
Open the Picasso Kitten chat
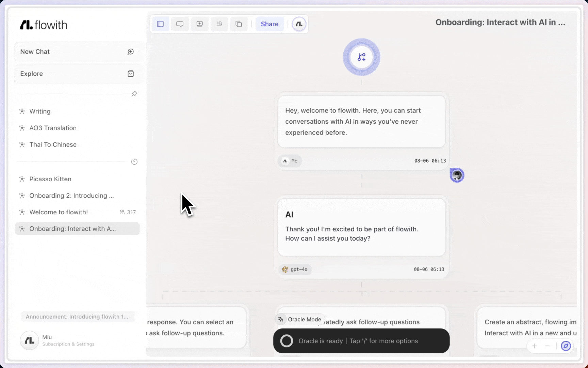(x=77, y=179)
